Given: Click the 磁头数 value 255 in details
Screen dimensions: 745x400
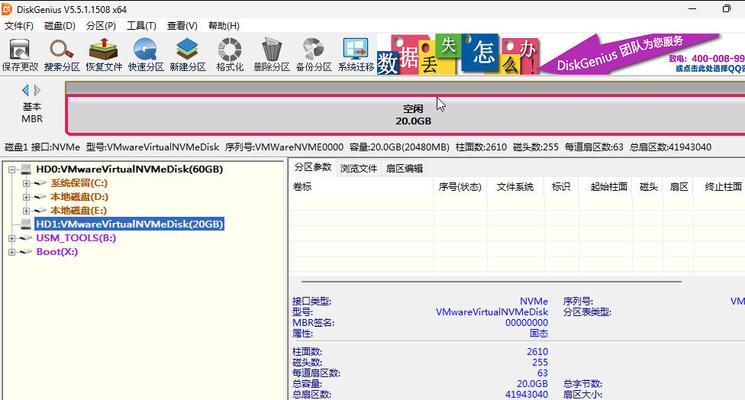Looking at the screenshot, I should [540, 362].
